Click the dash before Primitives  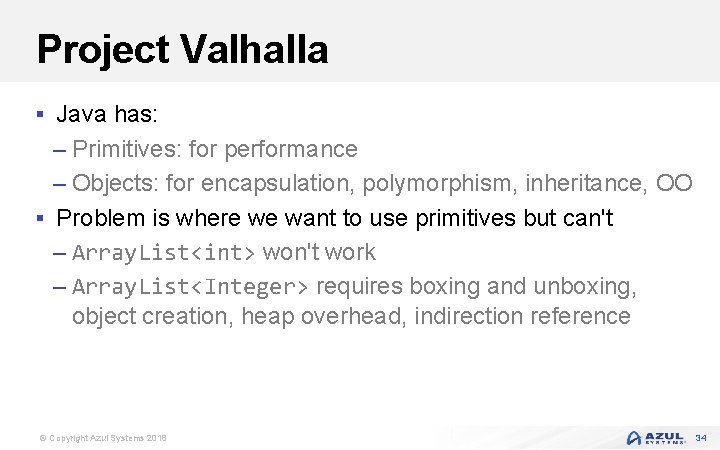point(59,150)
